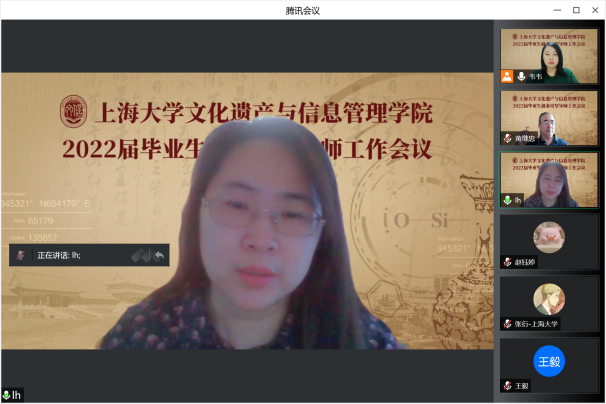Click the 张衍-上海大学 name label
The image size is (606, 404).
pos(536,324)
